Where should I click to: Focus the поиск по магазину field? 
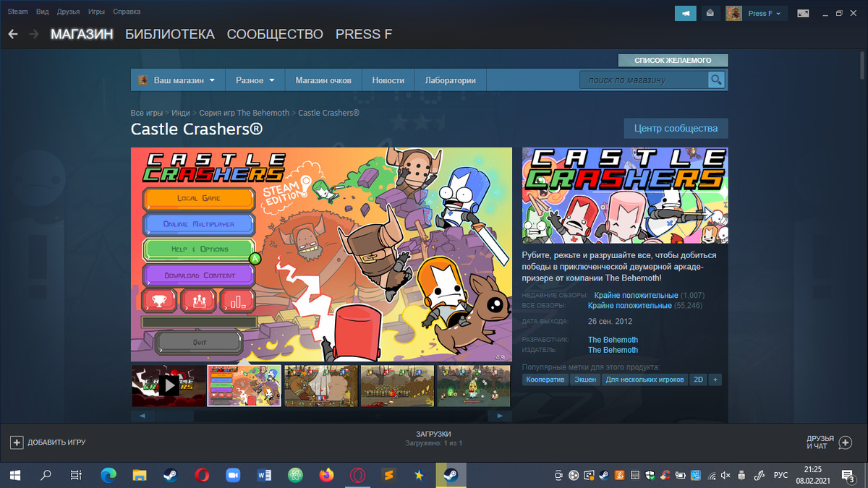(x=644, y=80)
